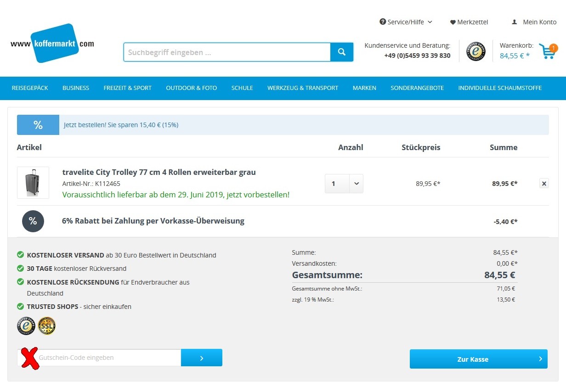
Task: Open Individuelle Schaumstoffe category
Action: (500, 88)
